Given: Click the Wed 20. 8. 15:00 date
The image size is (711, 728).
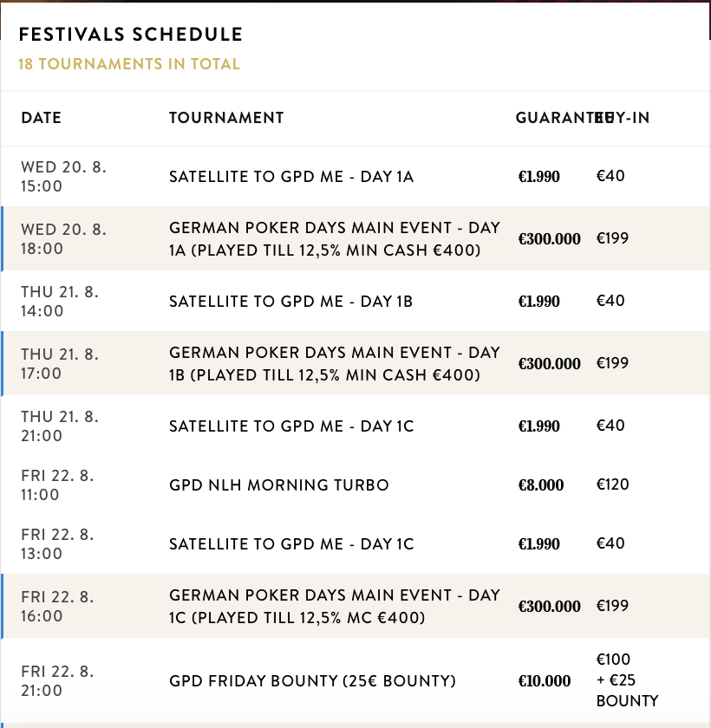Looking at the screenshot, I should click(63, 177).
